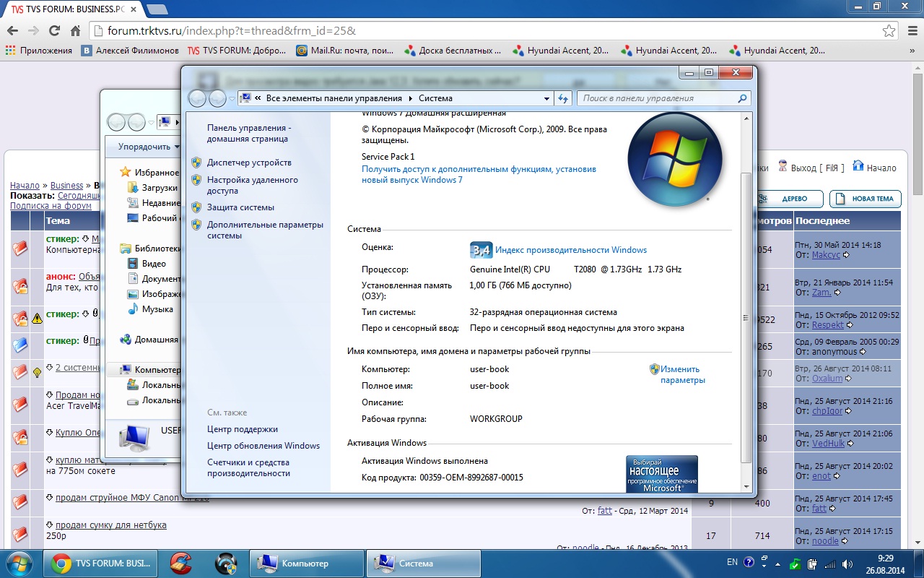Click the Выход [ FilЯ ] forum link
Image resolution: width=924 pixels, height=578 pixels.
pyautogui.click(x=810, y=168)
